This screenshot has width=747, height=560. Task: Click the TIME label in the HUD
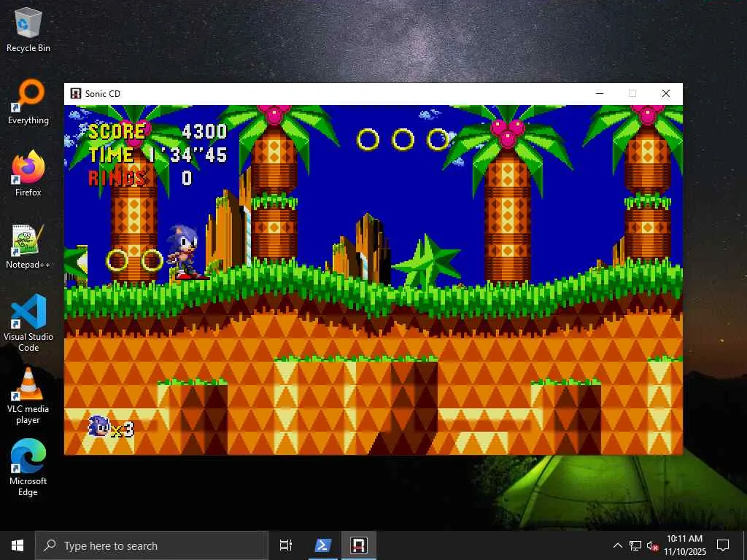pyautogui.click(x=111, y=155)
